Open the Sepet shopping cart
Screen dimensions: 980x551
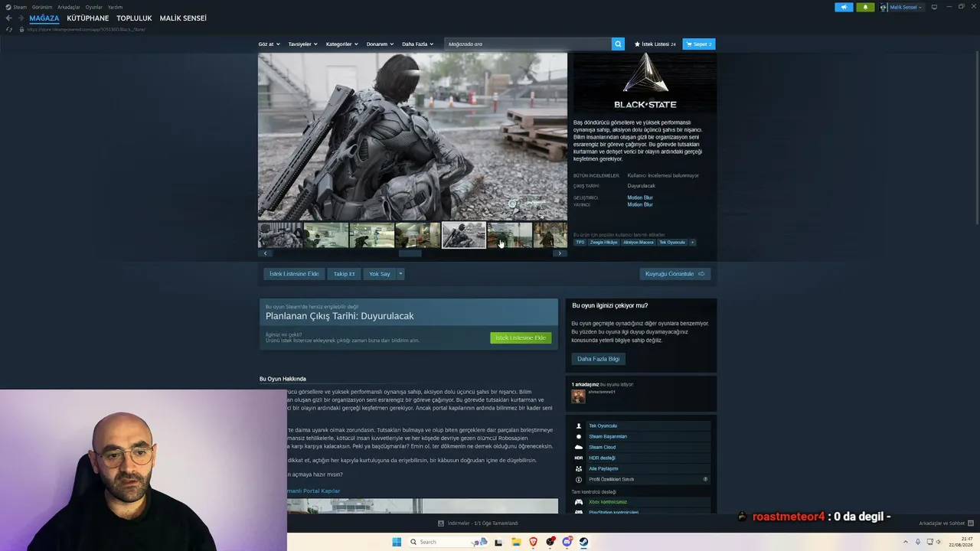pyautogui.click(x=699, y=44)
